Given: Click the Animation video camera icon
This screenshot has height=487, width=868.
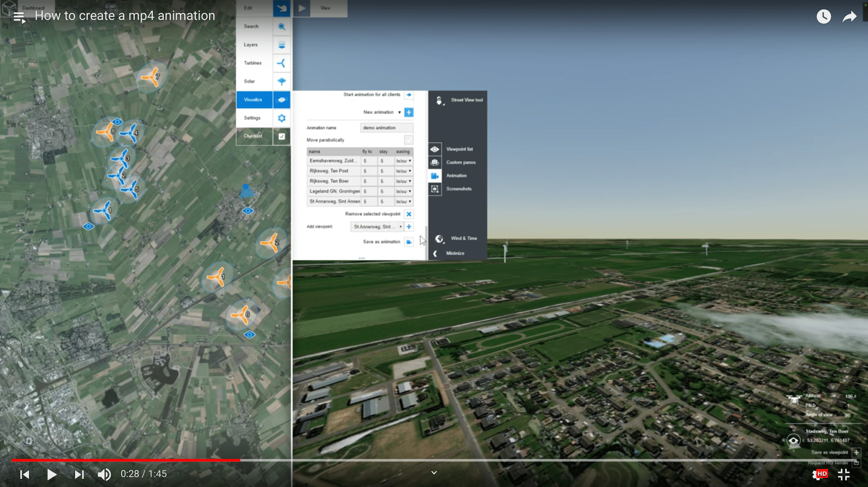Looking at the screenshot, I should pos(435,175).
